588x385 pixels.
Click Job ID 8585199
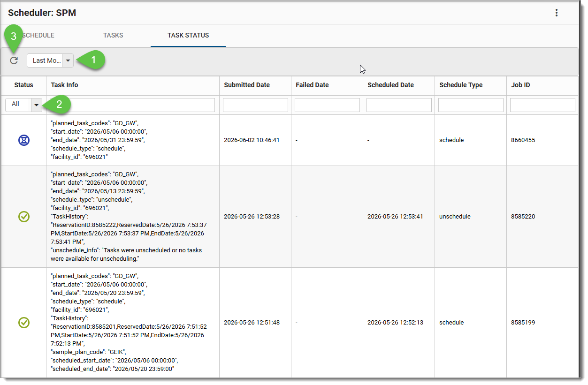click(523, 323)
